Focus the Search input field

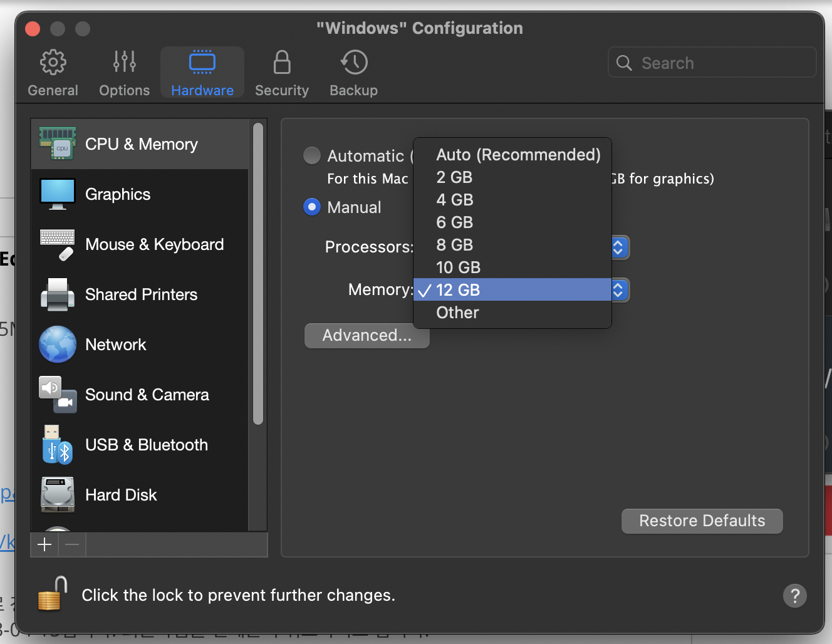pos(712,63)
